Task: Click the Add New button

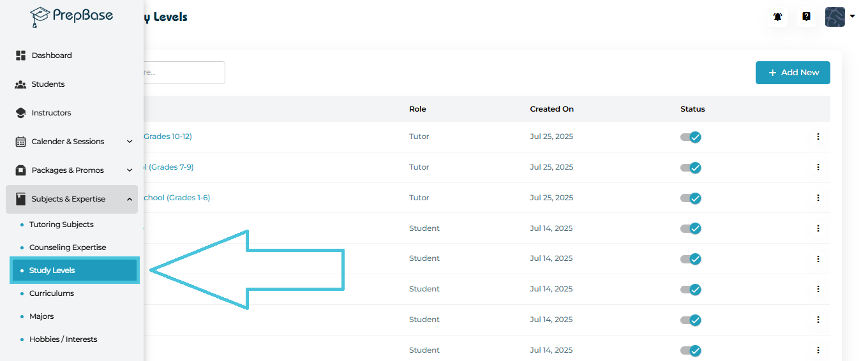Action: click(793, 73)
